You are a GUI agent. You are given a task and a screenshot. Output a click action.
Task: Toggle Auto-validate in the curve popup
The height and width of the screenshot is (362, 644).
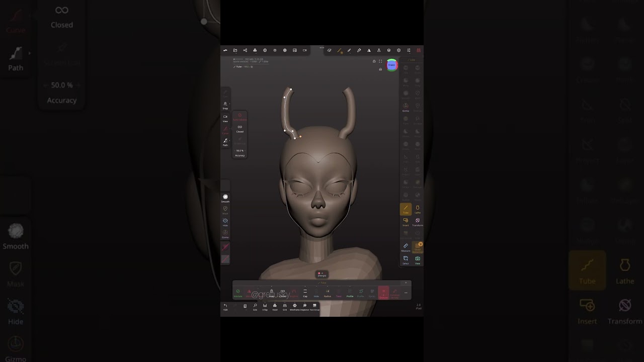[239, 117]
